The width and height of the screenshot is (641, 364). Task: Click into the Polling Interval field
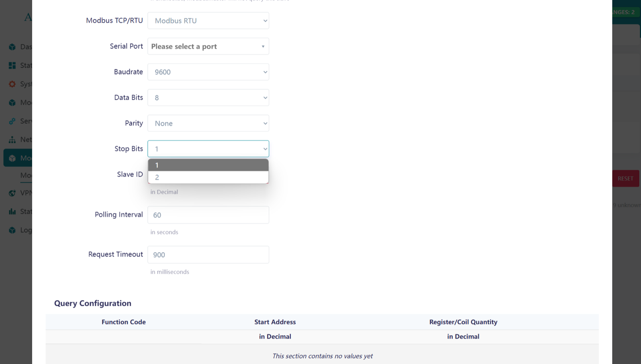(208, 215)
